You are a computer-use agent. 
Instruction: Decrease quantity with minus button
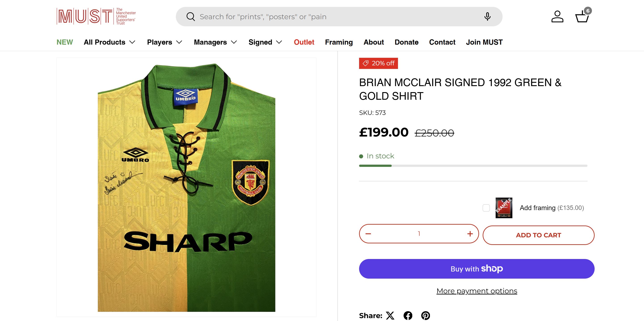368,234
